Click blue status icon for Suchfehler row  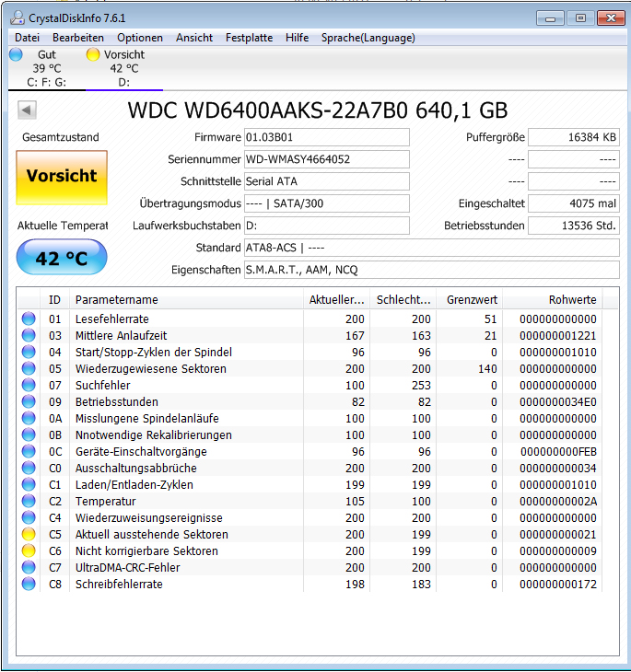29,385
